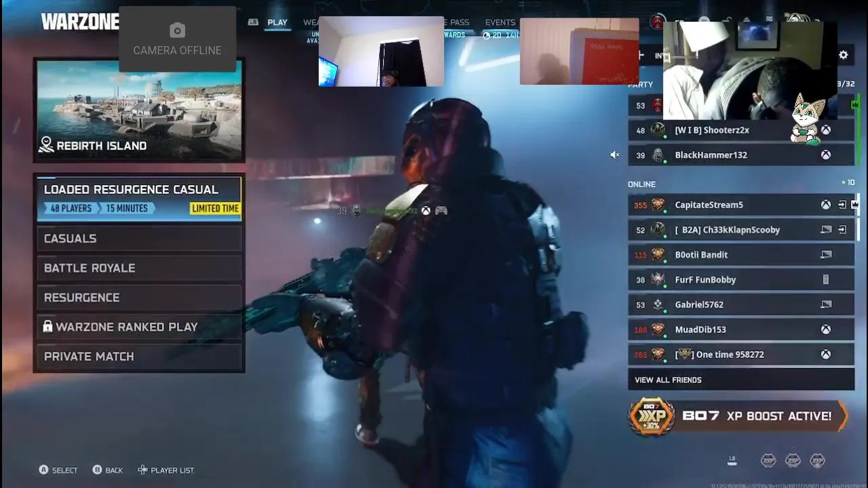Click CapitateStream5 rank emblem
Image resolution: width=868 pixels, height=488 pixels.
(658, 205)
